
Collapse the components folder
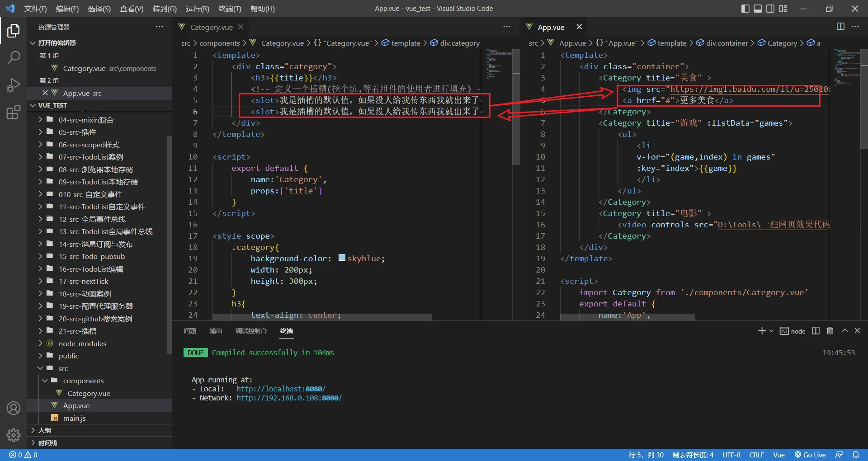point(83,381)
